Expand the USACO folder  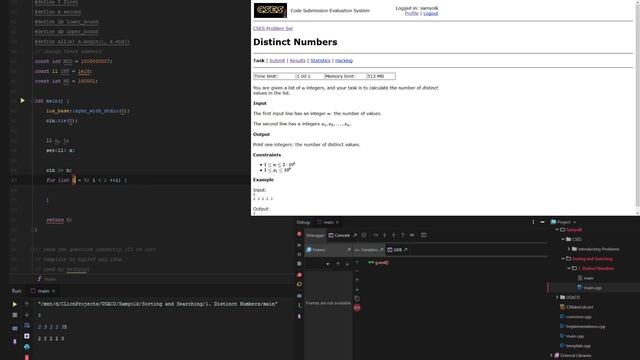coord(557,297)
